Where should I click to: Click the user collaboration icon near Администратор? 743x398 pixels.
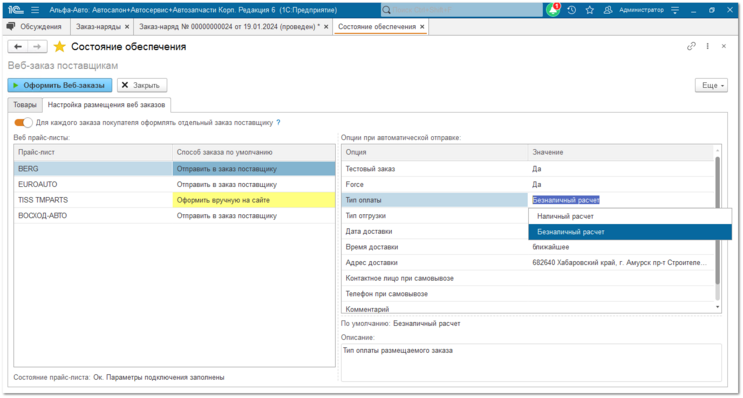pyautogui.click(x=607, y=10)
